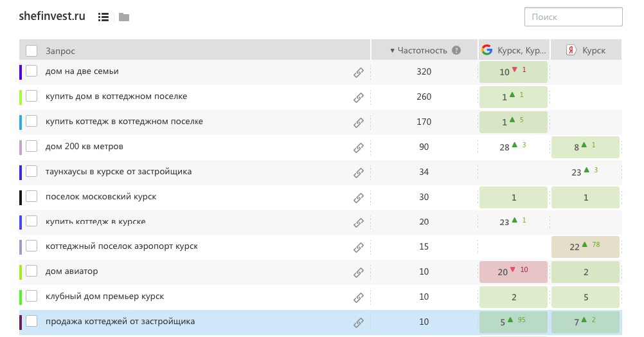Screen dimensions: 644x337
Task: Toggle the select-all checkbox in header
Action: click(x=31, y=50)
